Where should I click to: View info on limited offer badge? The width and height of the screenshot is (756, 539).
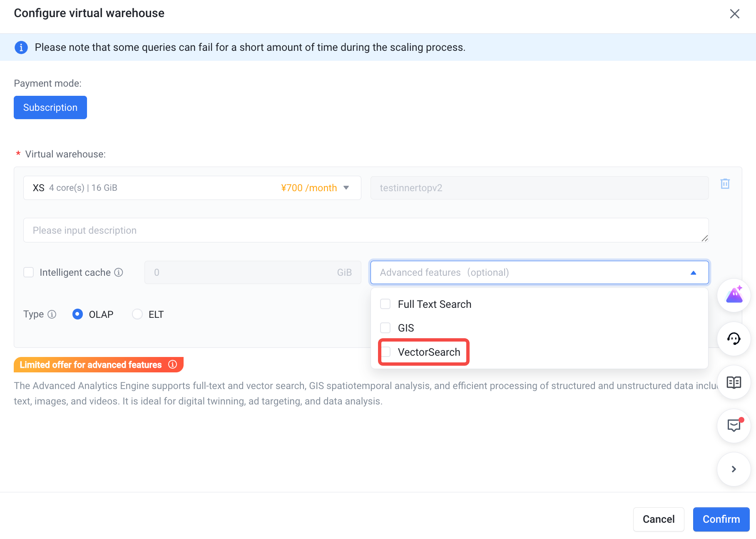point(173,364)
